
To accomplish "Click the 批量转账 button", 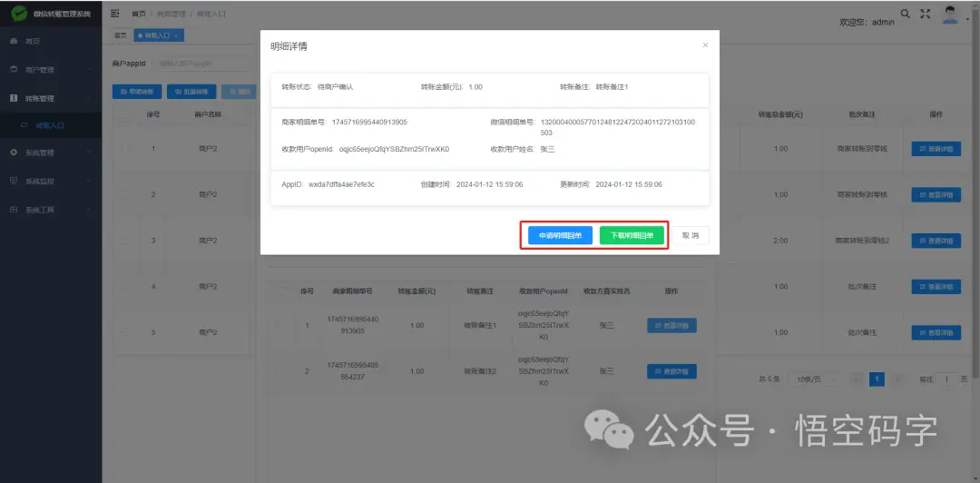I will click(191, 92).
